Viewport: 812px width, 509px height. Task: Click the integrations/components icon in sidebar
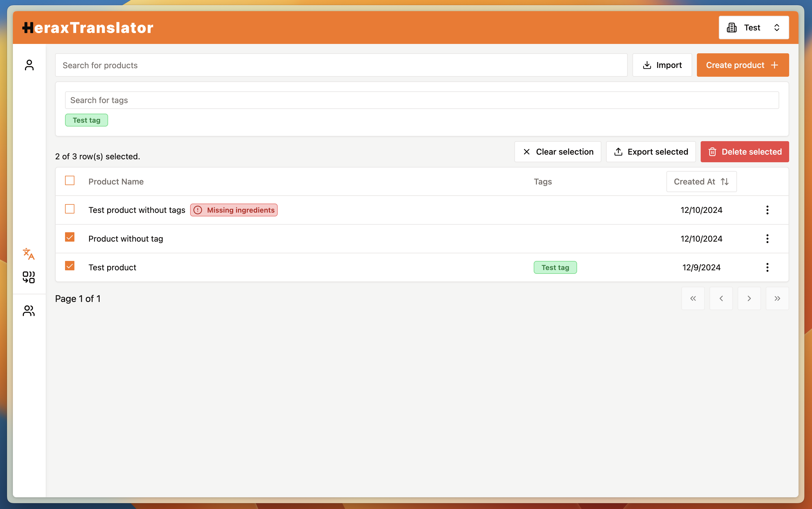pos(29,276)
